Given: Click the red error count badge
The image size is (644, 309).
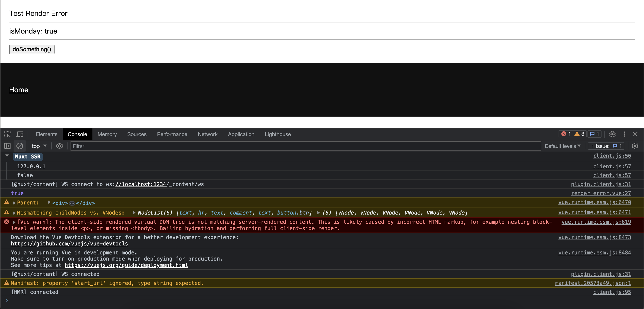Looking at the screenshot, I should (x=566, y=134).
